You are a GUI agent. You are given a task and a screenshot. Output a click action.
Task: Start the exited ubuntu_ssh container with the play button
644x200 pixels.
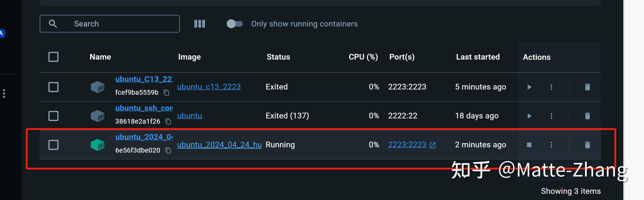click(529, 116)
